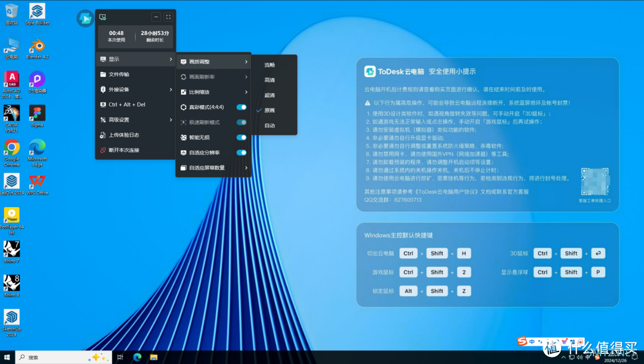Select the AutoCAD 2024 desktop icon
This screenshot has width=644, height=364.
(11, 85)
